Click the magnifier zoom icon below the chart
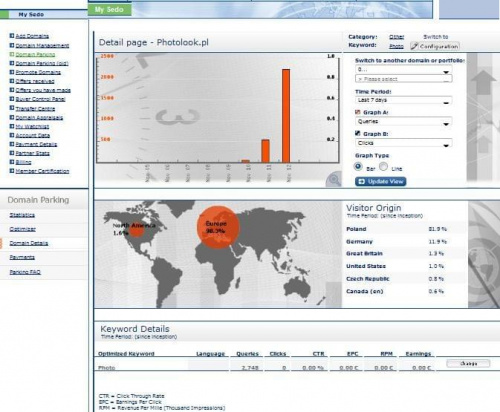Viewport: 500px width, 412px height. 334,180
